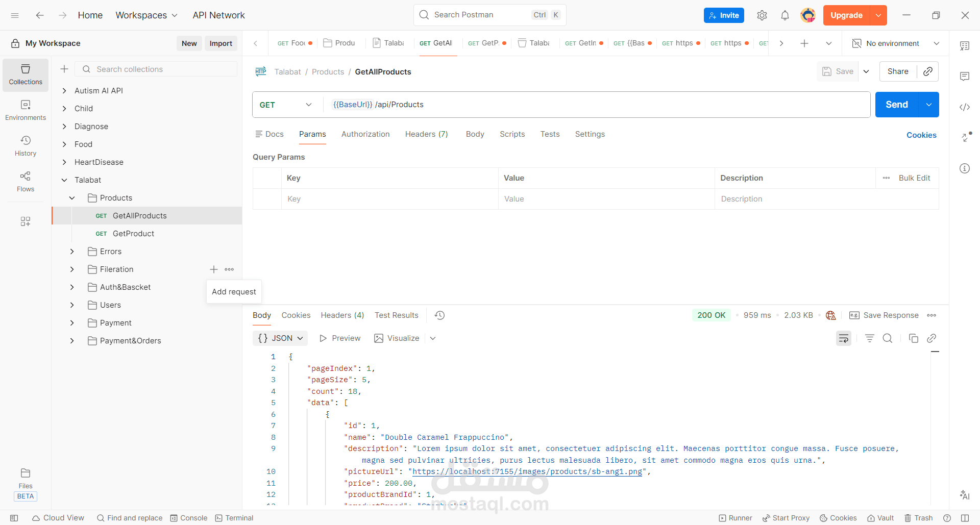Viewport: 980px width, 525px height.
Task: Switch to the Headers (7) tab
Action: point(427,134)
